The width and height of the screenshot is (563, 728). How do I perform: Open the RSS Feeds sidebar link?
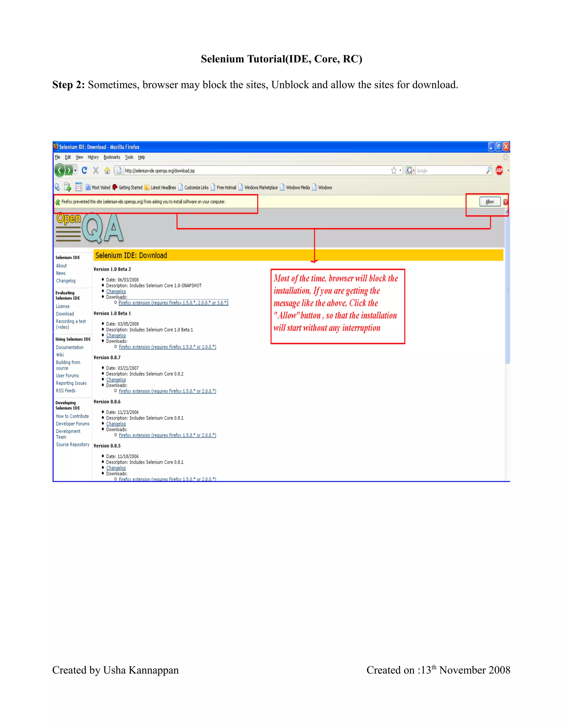point(66,391)
